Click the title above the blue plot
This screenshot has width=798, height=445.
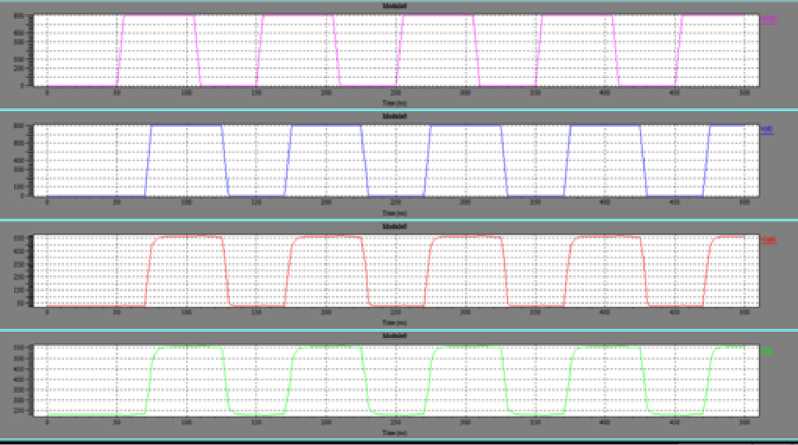click(394, 117)
